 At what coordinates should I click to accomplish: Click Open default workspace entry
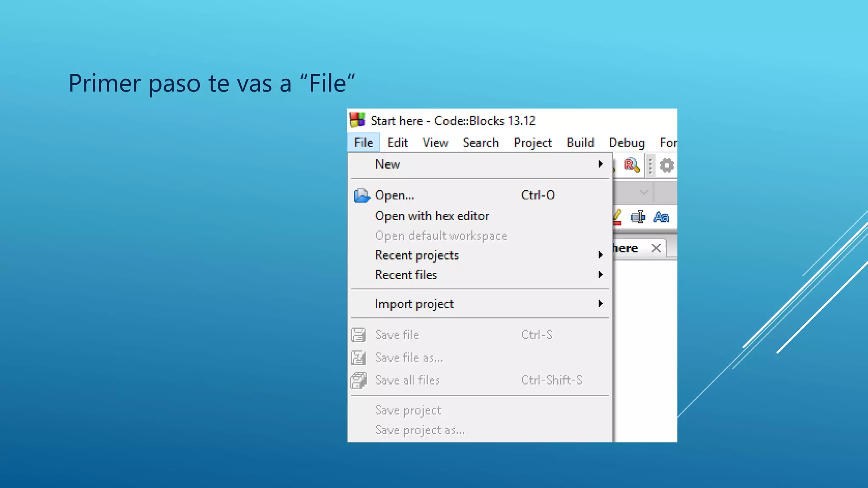pos(480,236)
